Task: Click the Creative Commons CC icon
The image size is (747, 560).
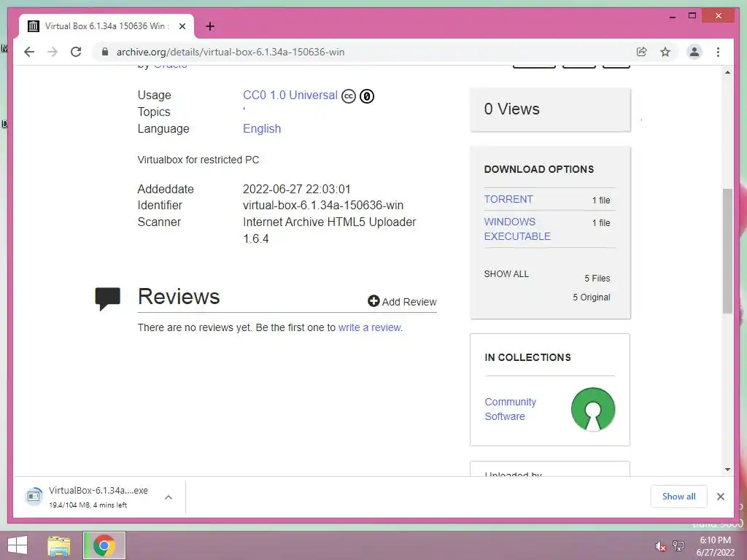Action: point(349,96)
